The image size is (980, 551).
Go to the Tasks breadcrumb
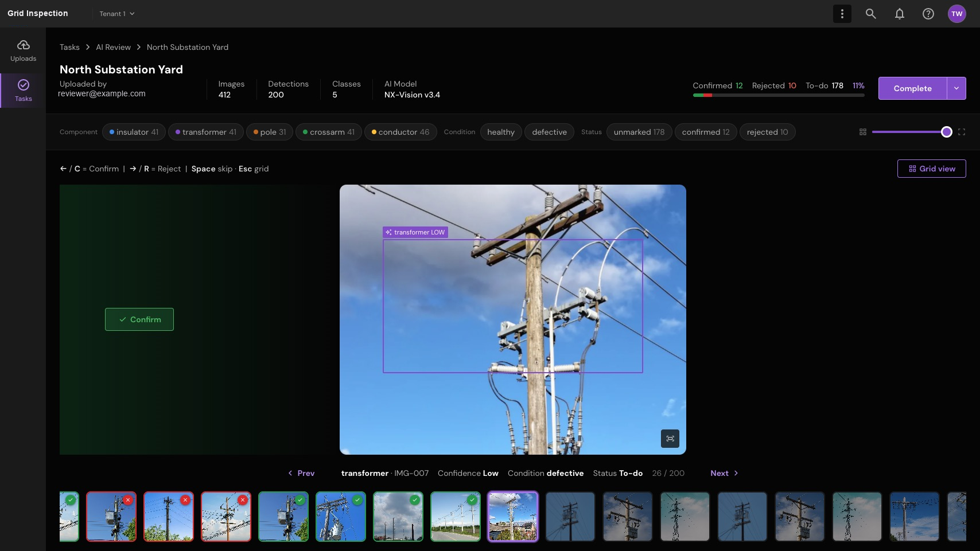pyautogui.click(x=69, y=47)
